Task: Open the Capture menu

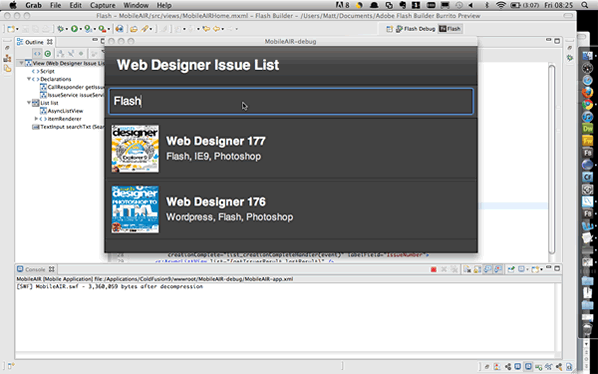Action: pos(103,5)
